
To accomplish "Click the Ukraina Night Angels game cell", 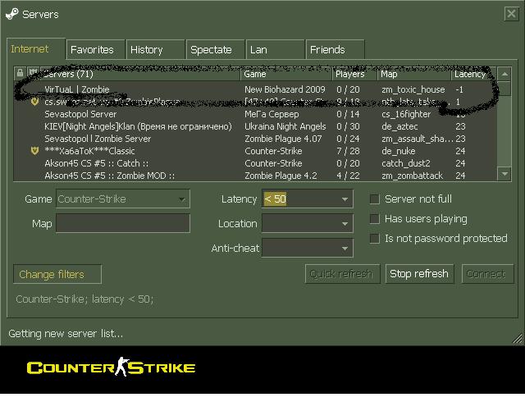I will (x=285, y=126).
